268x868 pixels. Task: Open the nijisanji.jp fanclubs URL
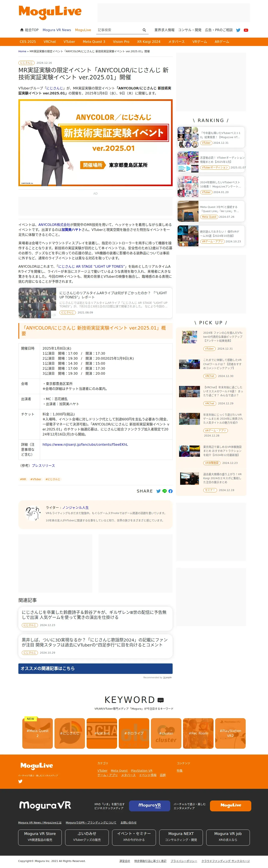pos(85,444)
